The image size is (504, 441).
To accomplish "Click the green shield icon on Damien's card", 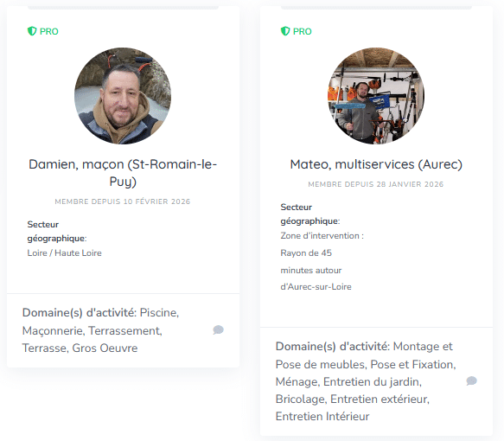I will click(32, 31).
